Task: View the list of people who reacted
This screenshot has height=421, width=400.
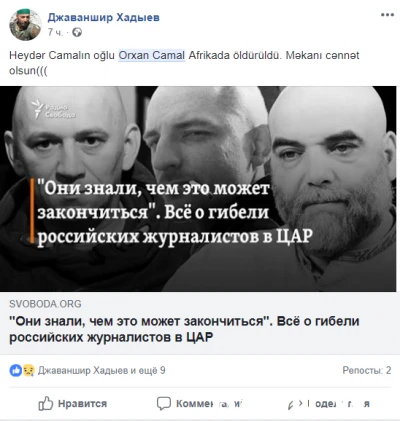Action: 102,370
